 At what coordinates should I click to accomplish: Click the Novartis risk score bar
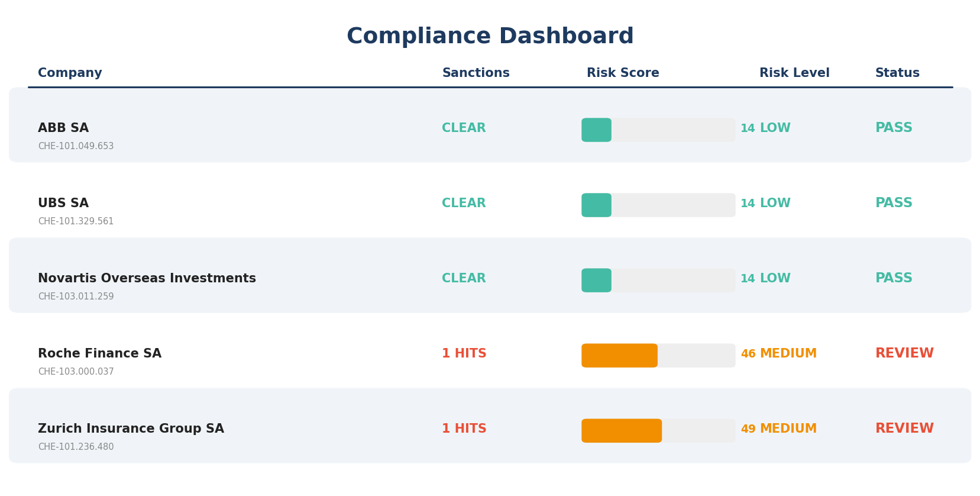(x=658, y=280)
